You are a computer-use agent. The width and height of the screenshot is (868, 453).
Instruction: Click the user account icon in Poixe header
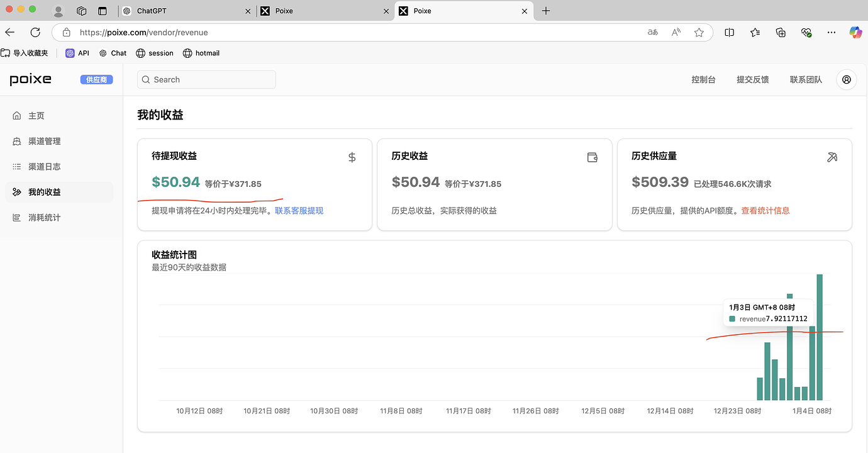tap(847, 79)
